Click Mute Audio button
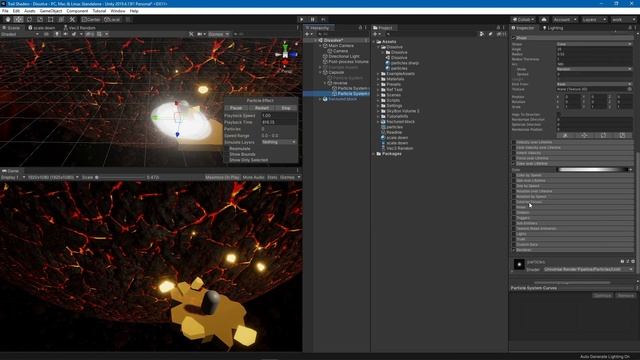 [x=253, y=178]
